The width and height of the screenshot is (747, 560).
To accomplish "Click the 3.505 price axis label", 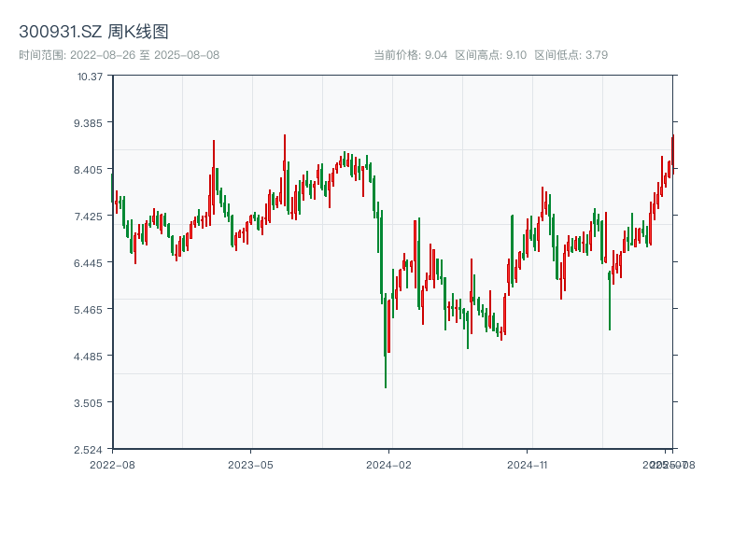I will coord(91,403).
